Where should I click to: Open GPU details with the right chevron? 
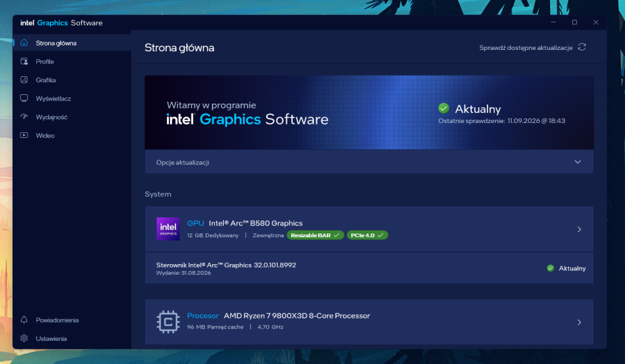(579, 229)
